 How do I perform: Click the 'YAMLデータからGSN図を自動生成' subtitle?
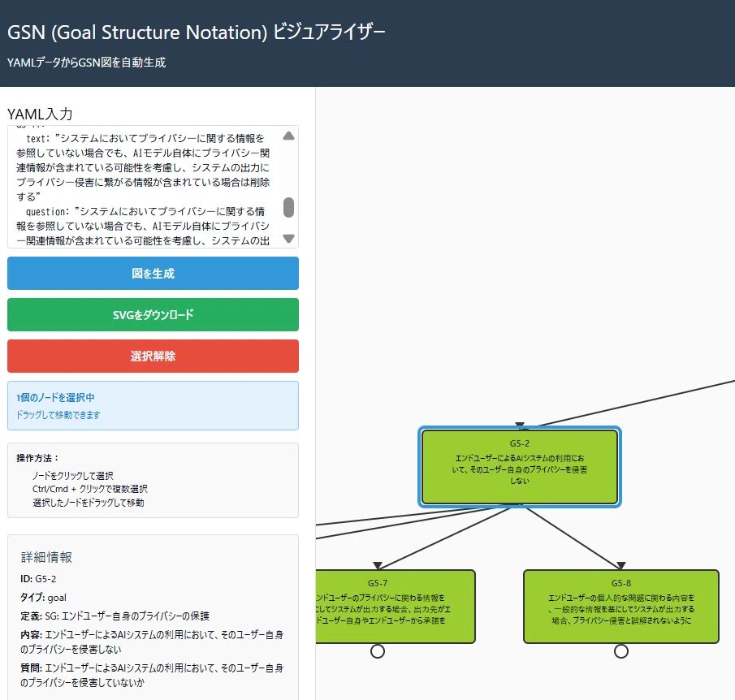point(87,63)
